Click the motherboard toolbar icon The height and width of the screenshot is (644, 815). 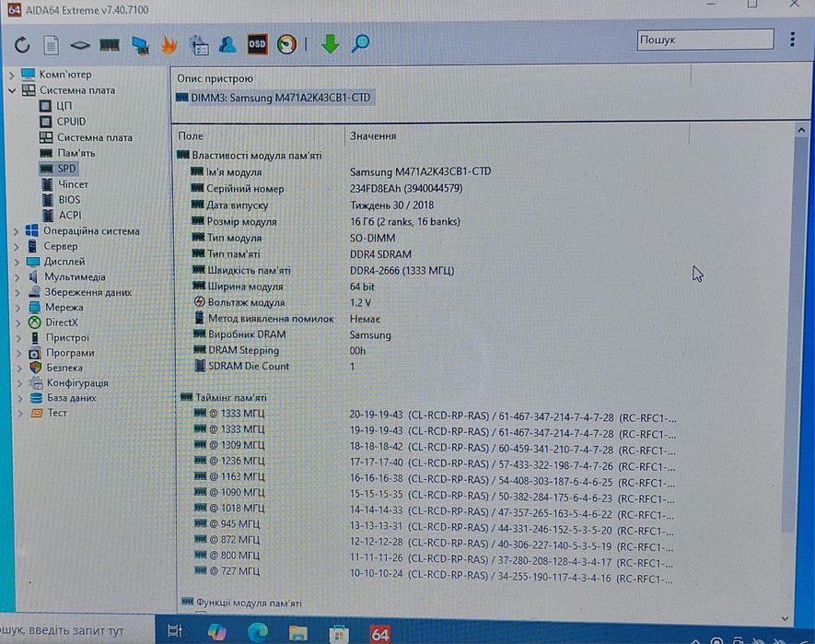pos(80,46)
